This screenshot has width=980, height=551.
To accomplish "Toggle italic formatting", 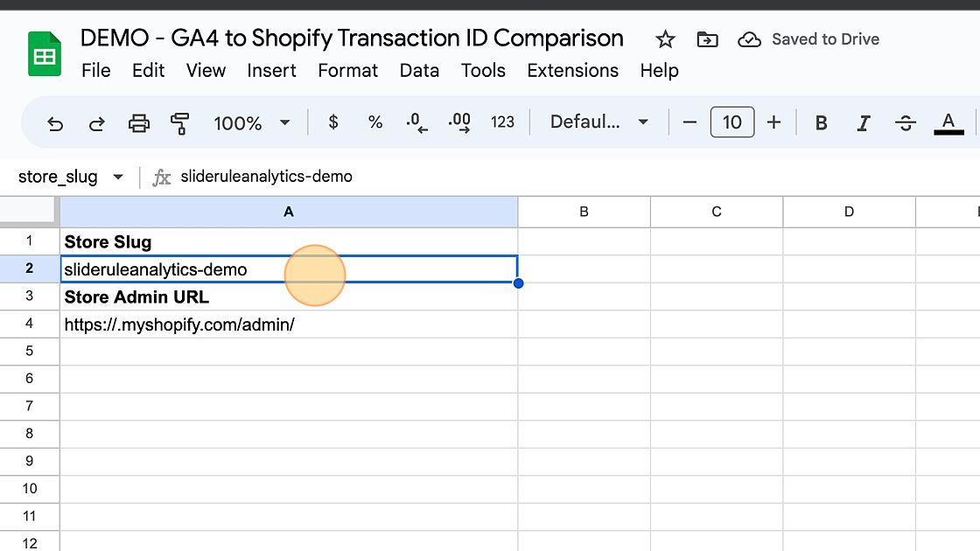I will (x=863, y=123).
